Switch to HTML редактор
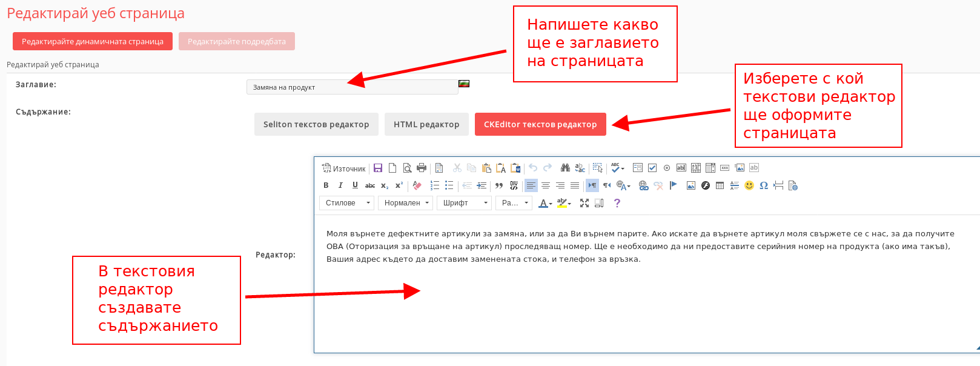The image size is (980, 366). click(426, 124)
